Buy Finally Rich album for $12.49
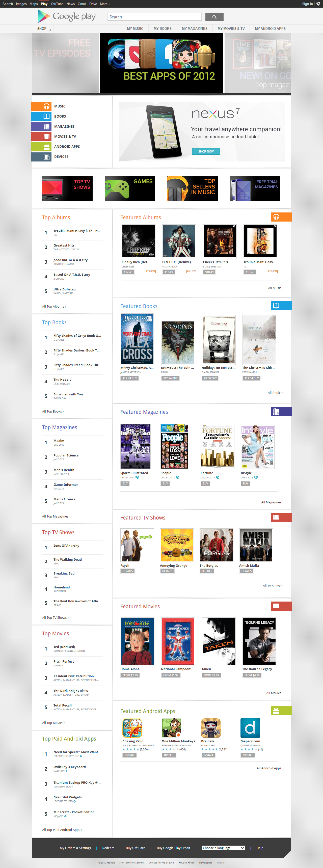Viewport: 323px width, 868px height. [x=128, y=272]
